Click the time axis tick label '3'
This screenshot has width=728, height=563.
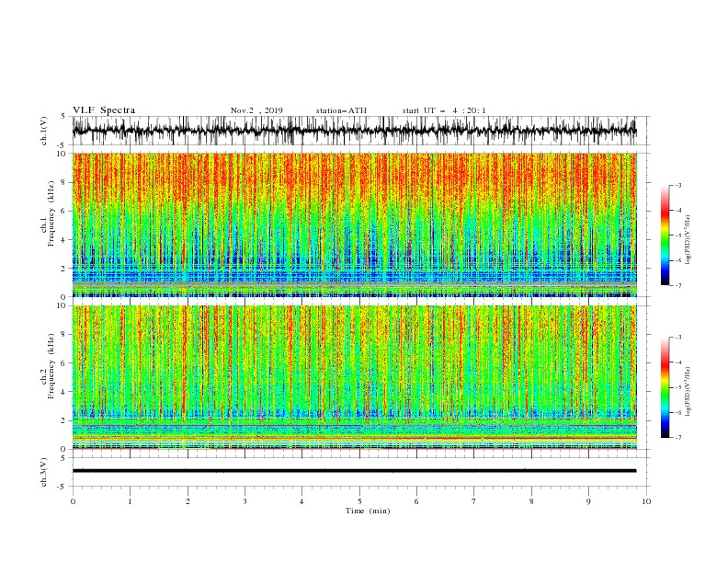coord(245,501)
